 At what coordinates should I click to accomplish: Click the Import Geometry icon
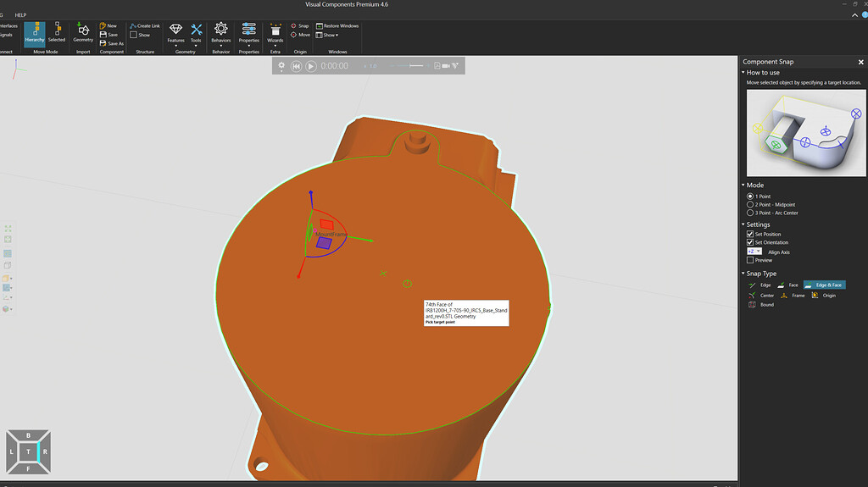click(x=83, y=32)
